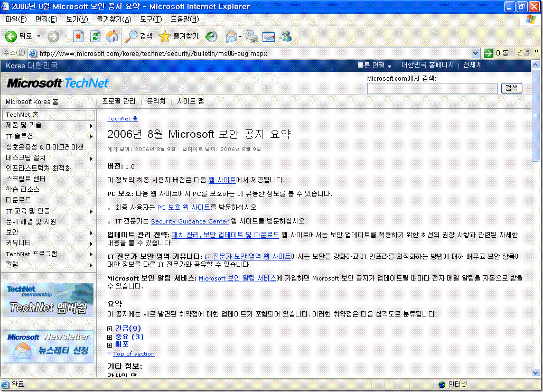The height and width of the screenshot is (392, 543).
Task: Click the 웹 사이트 link after 다음
Action: tap(222, 180)
